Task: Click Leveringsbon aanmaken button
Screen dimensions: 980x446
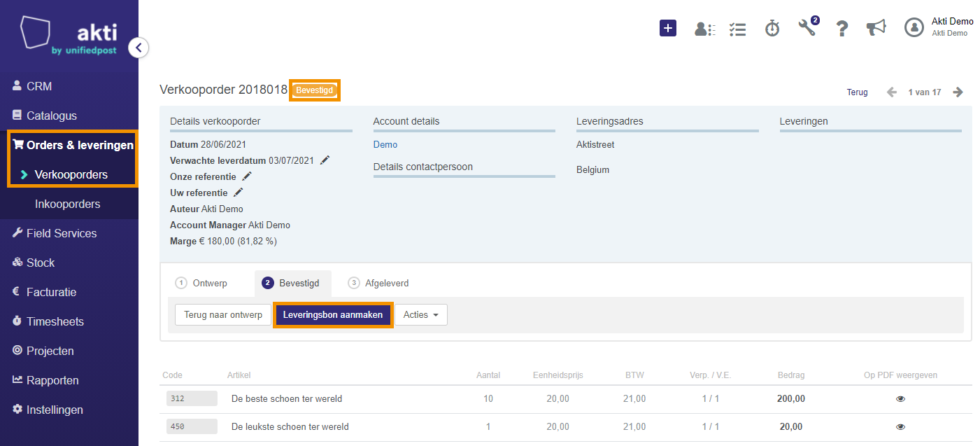Action: tap(333, 315)
